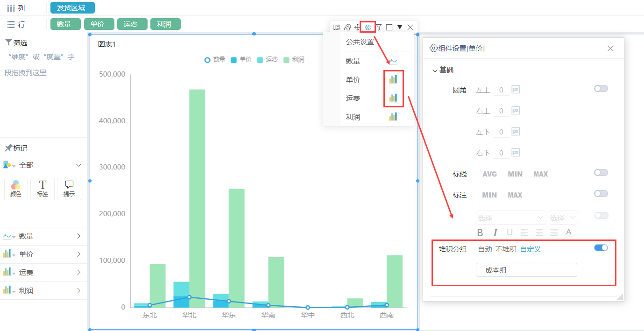Open the wide 选择 dropdown
The image size is (644, 331).
click(x=511, y=218)
